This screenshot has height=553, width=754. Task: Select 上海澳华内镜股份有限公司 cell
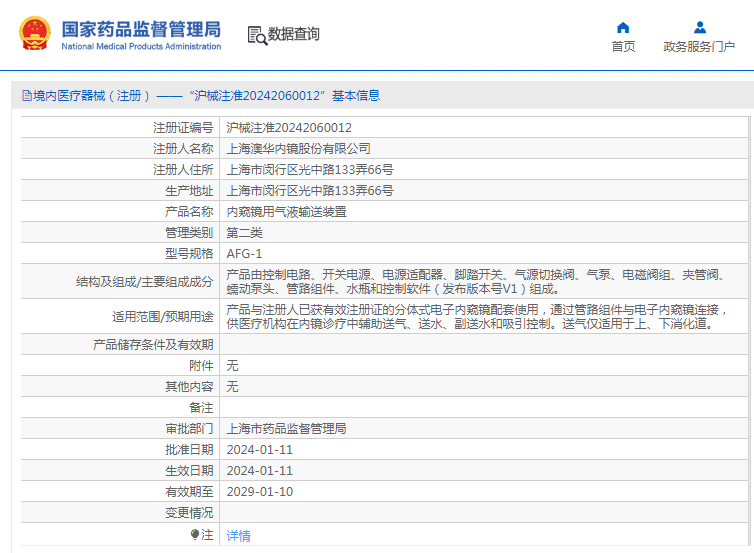(299, 149)
